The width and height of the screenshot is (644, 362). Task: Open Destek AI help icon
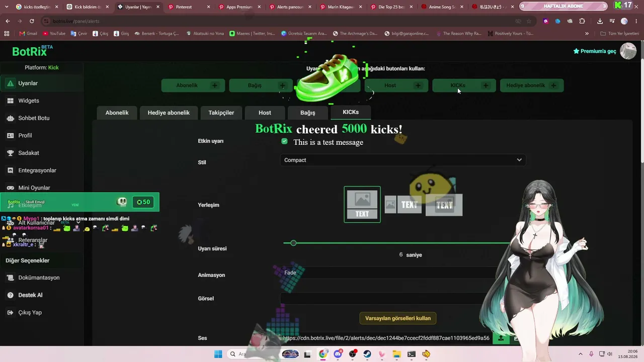[10, 295]
